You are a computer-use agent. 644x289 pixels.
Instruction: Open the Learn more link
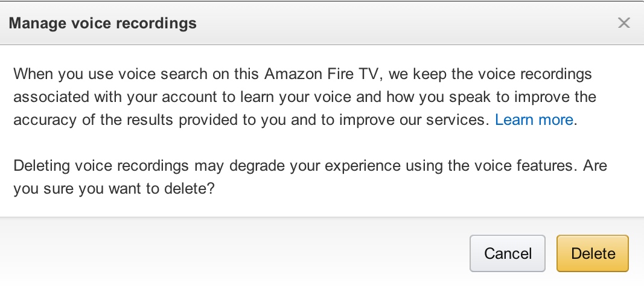tap(534, 119)
